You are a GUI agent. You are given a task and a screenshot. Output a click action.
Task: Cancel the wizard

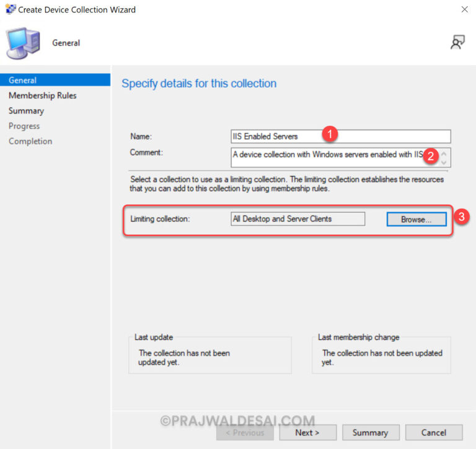434,432
